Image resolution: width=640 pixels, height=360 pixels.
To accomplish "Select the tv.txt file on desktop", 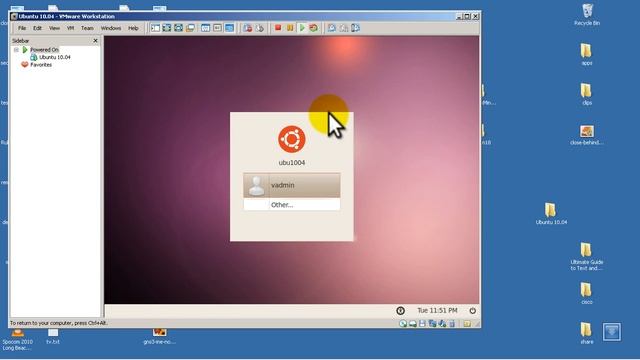I will [x=53, y=337].
